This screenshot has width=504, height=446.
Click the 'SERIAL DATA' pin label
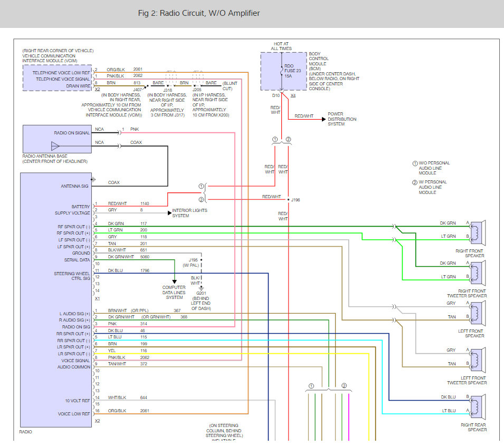click(77, 260)
